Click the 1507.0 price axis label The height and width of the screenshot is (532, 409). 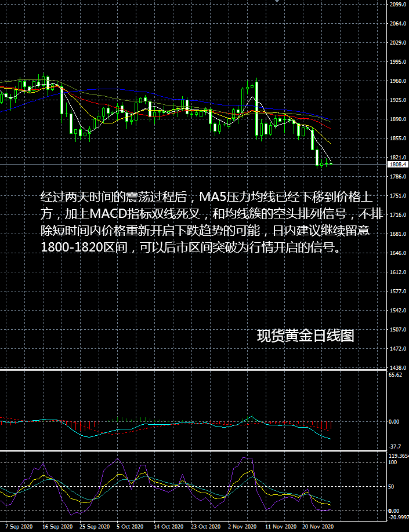click(x=398, y=329)
